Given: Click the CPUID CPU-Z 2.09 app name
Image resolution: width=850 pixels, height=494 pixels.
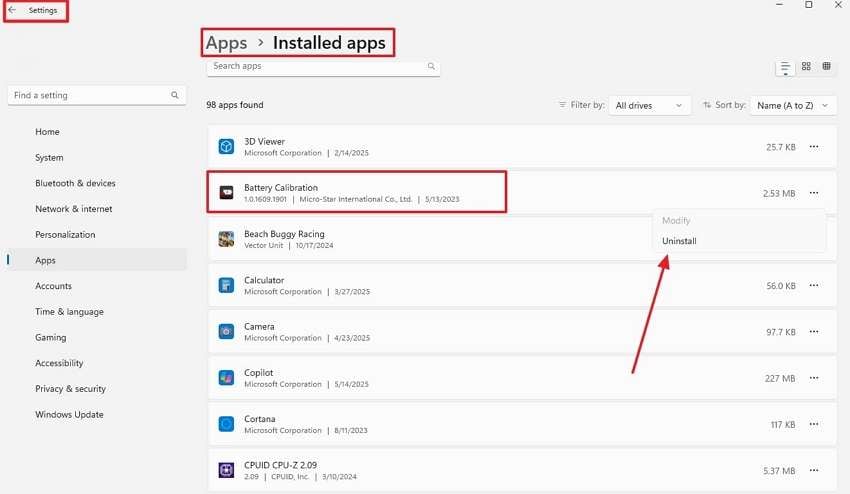Looking at the screenshot, I should (280, 465).
